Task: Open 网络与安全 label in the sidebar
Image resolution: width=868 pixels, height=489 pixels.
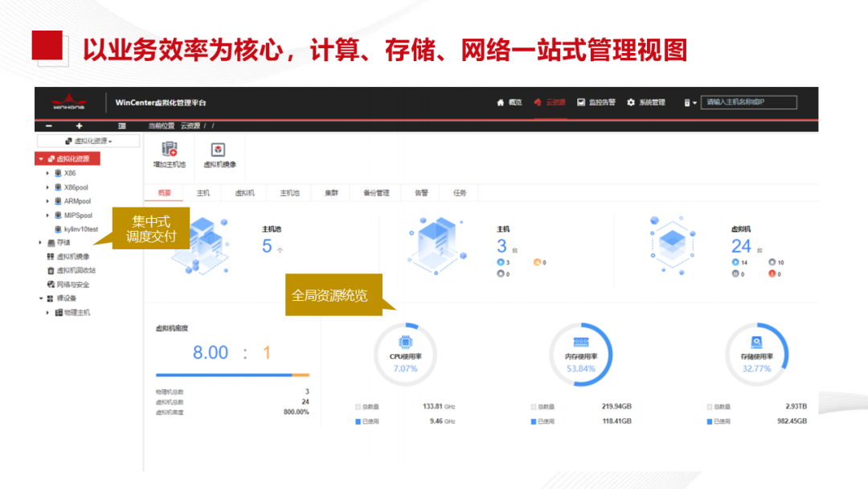Action: pyautogui.click(x=72, y=285)
